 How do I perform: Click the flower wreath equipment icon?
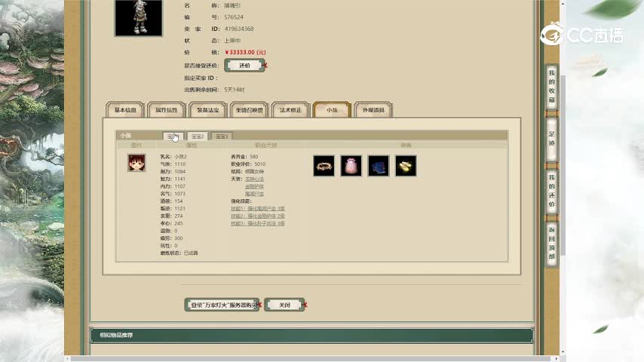click(x=324, y=166)
